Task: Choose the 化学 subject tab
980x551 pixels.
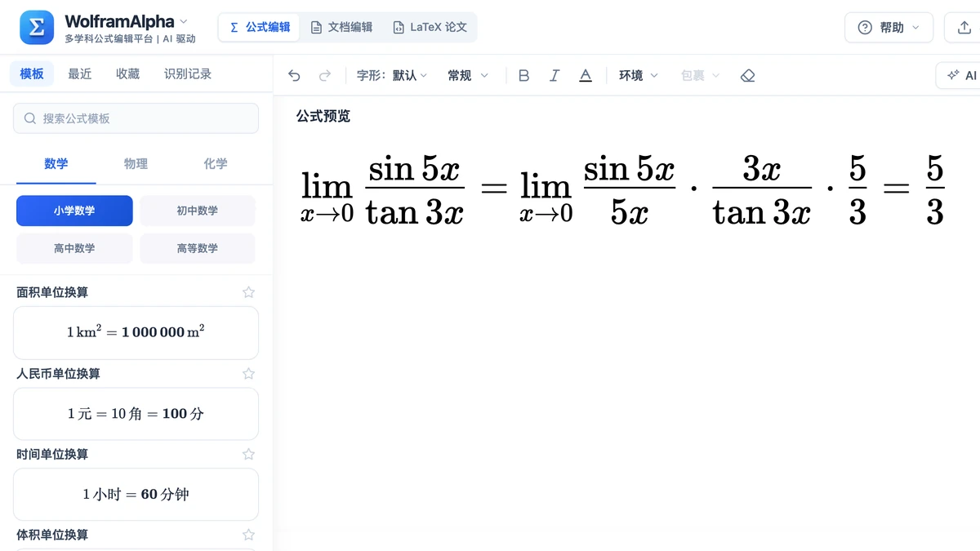Action: [x=216, y=164]
